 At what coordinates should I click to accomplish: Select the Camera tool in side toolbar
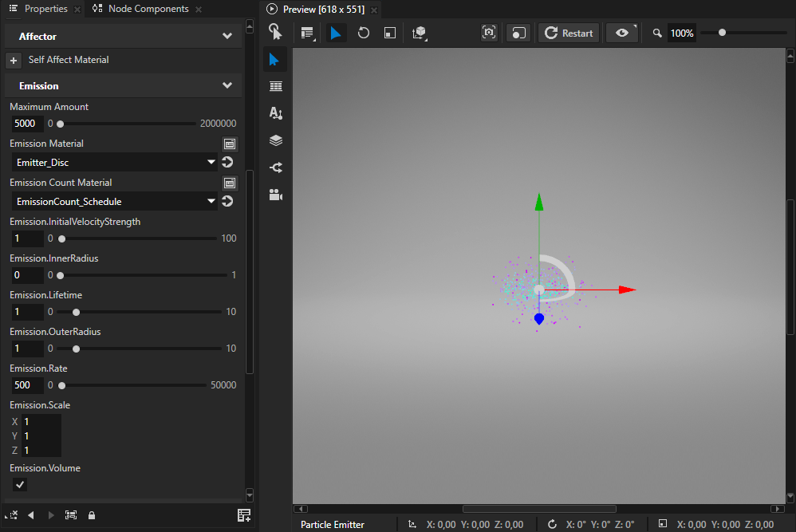276,195
